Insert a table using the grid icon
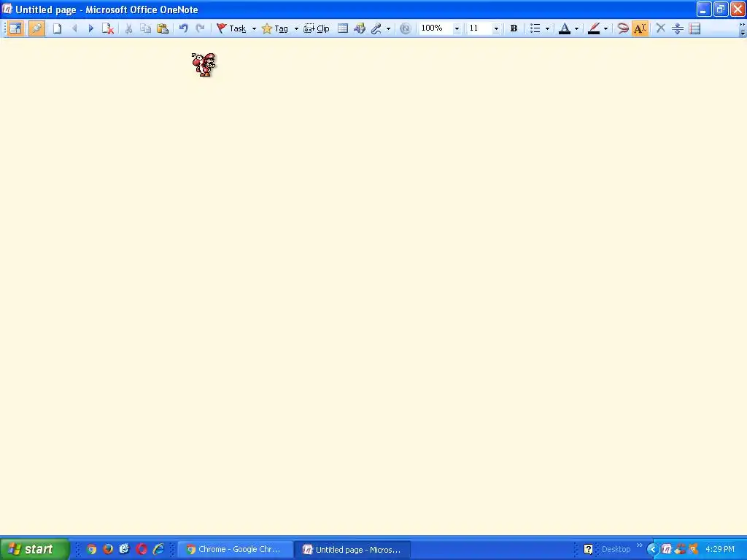This screenshot has width=747, height=560. (343, 28)
